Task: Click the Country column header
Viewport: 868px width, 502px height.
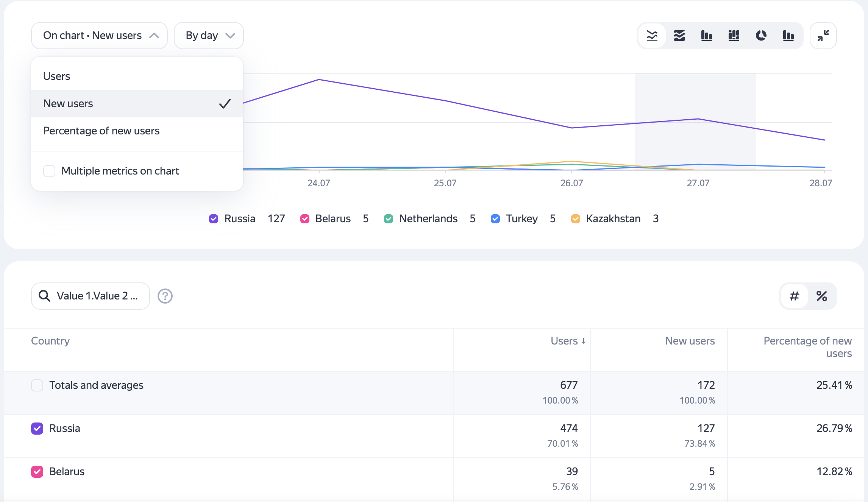Action: point(50,341)
